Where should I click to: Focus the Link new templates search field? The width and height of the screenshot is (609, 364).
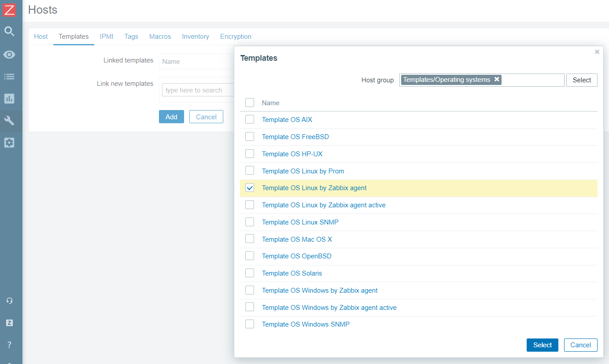pyautogui.click(x=198, y=90)
